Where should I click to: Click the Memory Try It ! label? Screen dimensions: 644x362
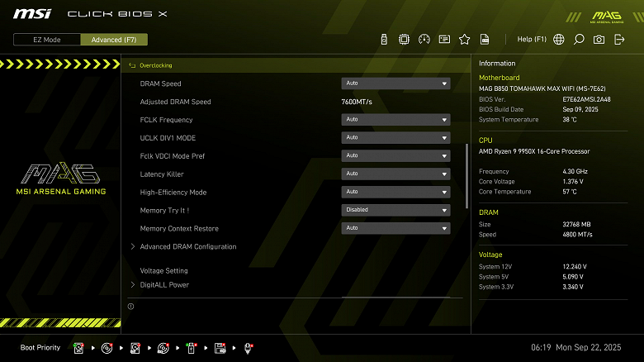tap(164, 210)
